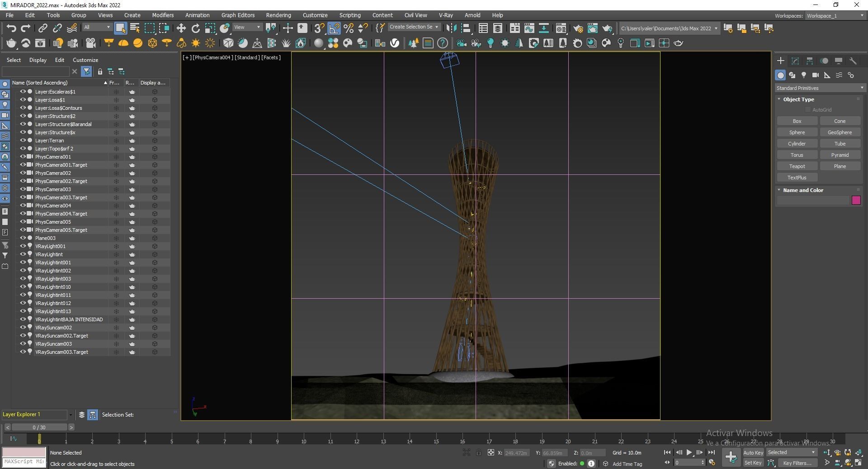Open the V-Ray menu
Image resolution: width=868 pixels, height=469 pixels.
click(446, 15)
